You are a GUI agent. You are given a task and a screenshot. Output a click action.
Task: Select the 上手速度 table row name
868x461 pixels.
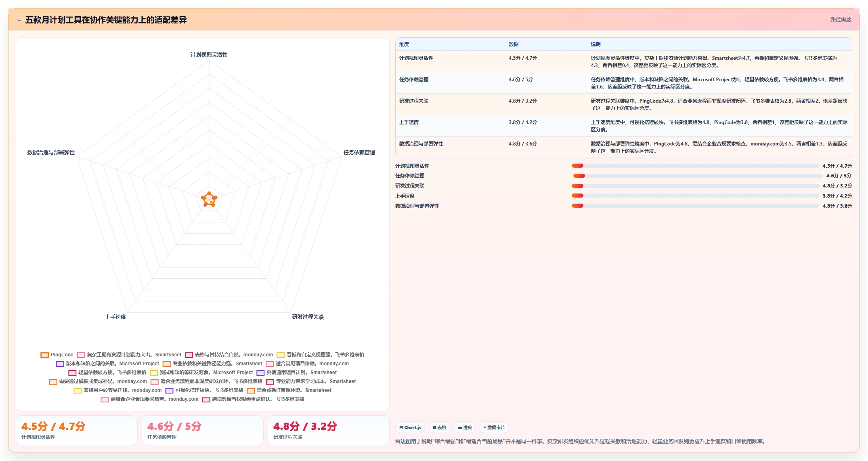coord(409,122)
